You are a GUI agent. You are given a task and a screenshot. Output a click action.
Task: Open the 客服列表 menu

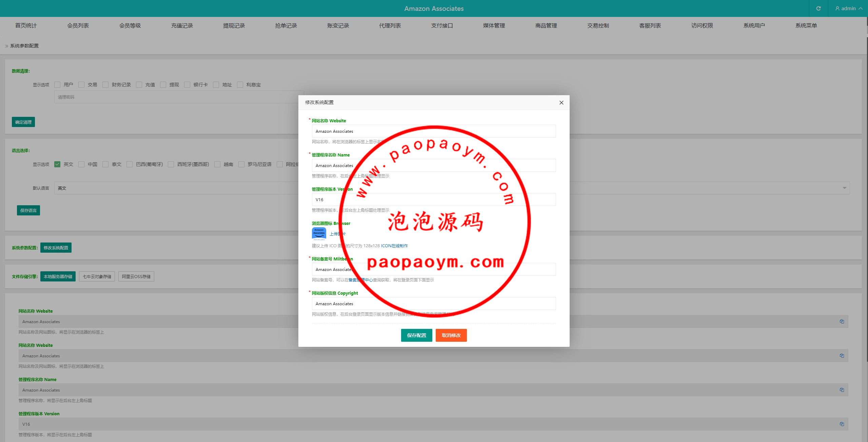[650, 26]
